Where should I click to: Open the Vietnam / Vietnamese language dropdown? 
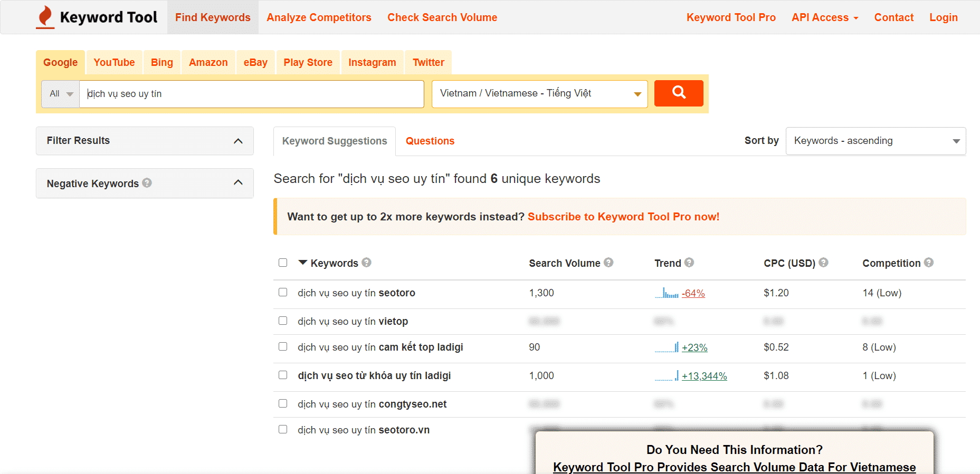540,94
